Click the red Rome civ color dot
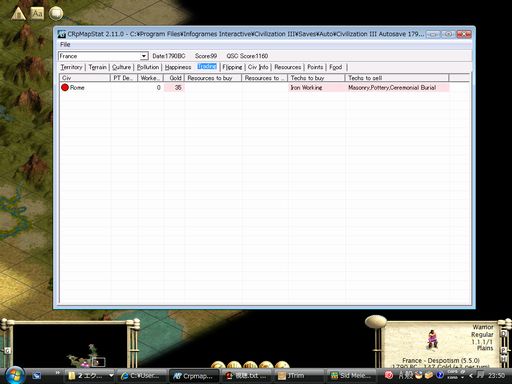The height and width of the screenshot is (384, 512). tap(65, 88)
